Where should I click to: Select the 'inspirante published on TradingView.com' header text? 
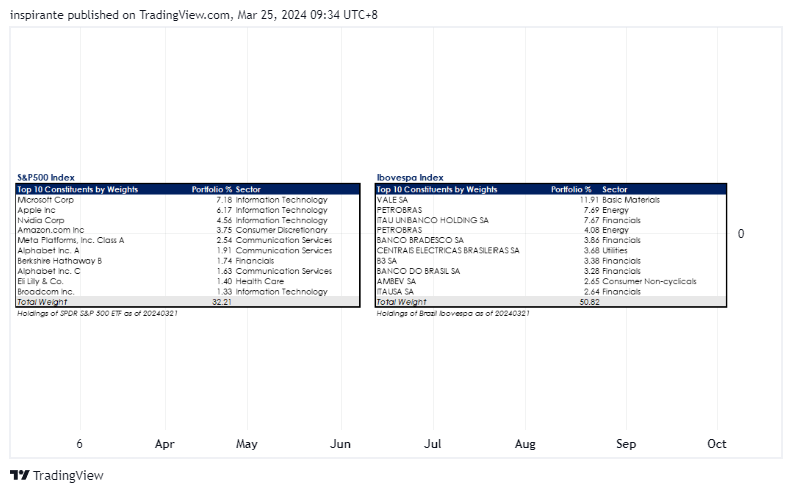(x=120, y=15)
